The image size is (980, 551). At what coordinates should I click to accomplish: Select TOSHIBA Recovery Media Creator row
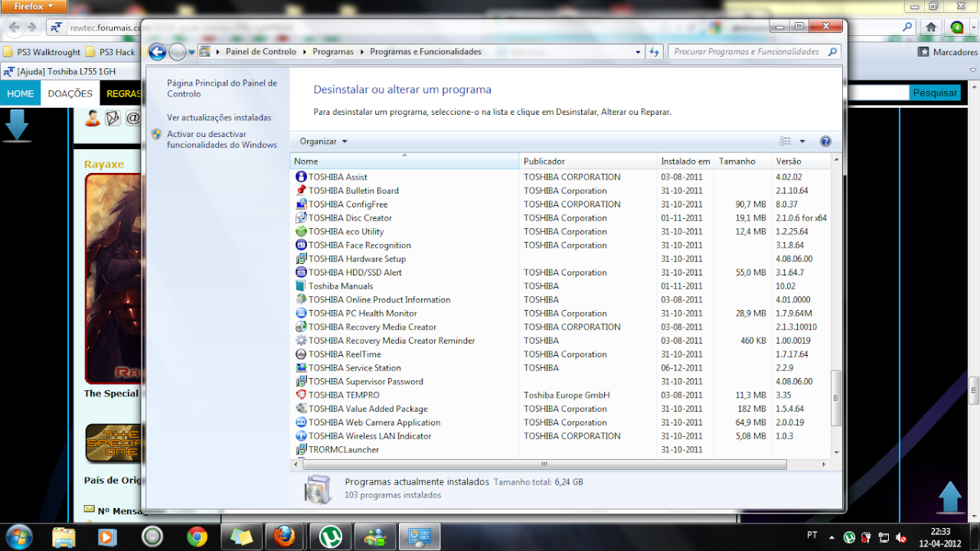pos(560,327)
